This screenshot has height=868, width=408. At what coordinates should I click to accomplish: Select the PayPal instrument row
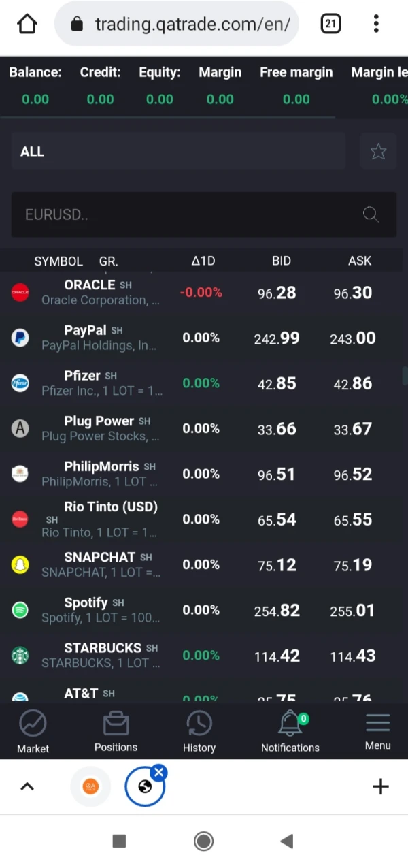[x=204, y=338]
